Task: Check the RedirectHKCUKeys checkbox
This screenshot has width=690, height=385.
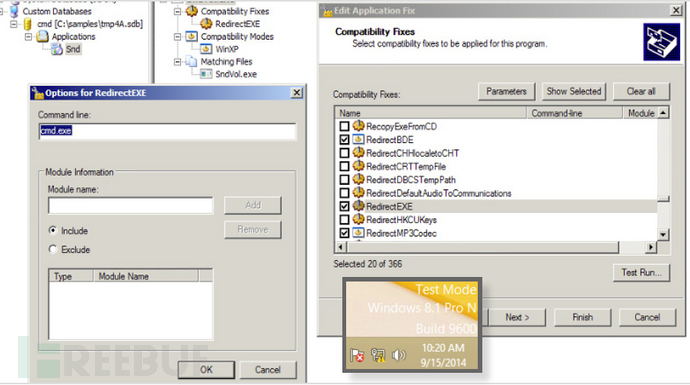Action: tap(345, 220)
